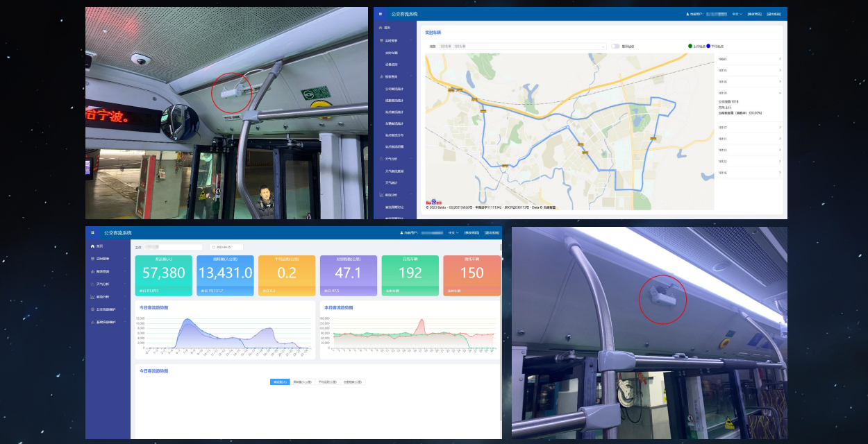Click the grid menu icon in the dashboard header
Image resolution: width=868 pixels, height=444 pixels.
pos(92,232)
